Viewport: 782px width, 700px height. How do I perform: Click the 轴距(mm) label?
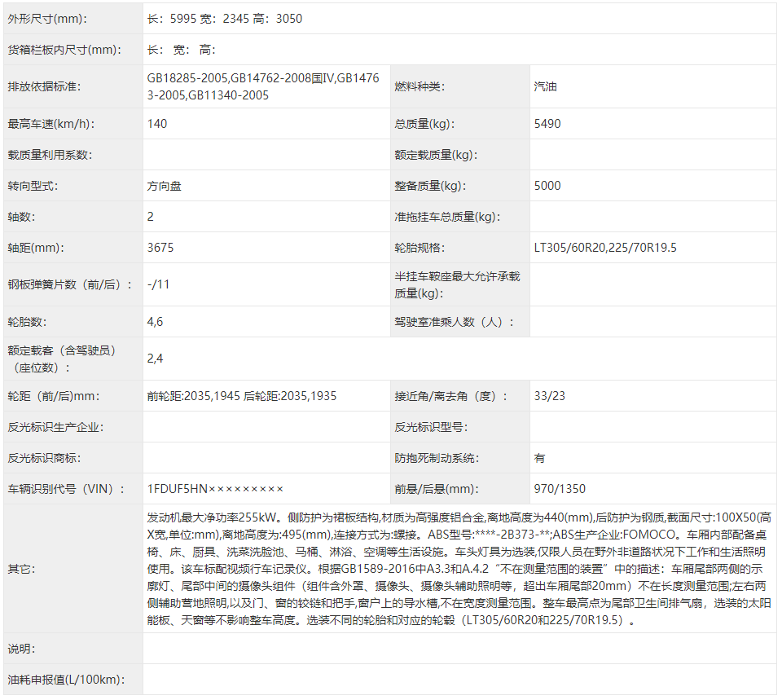point(36,248)
